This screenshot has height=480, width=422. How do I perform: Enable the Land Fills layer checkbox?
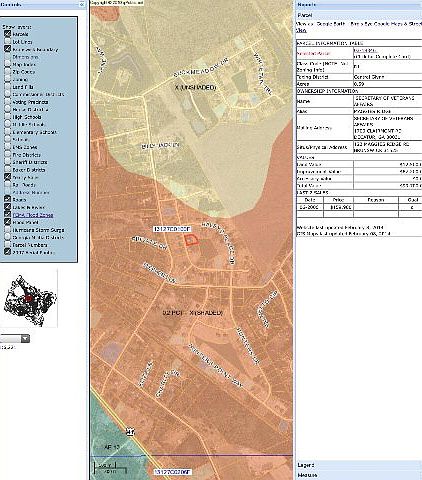[x=8, y=87]
